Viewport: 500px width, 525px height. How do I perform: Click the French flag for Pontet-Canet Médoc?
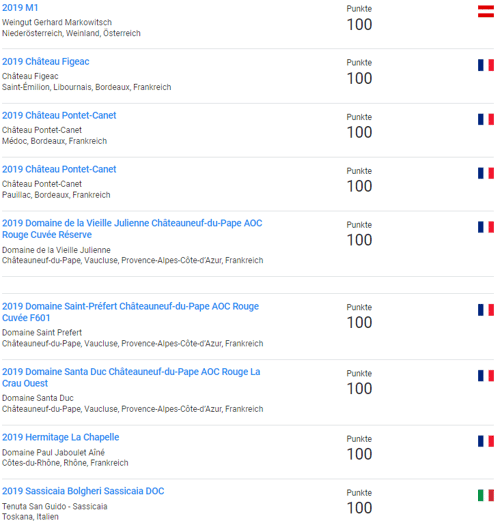click(x=486, y=119)
